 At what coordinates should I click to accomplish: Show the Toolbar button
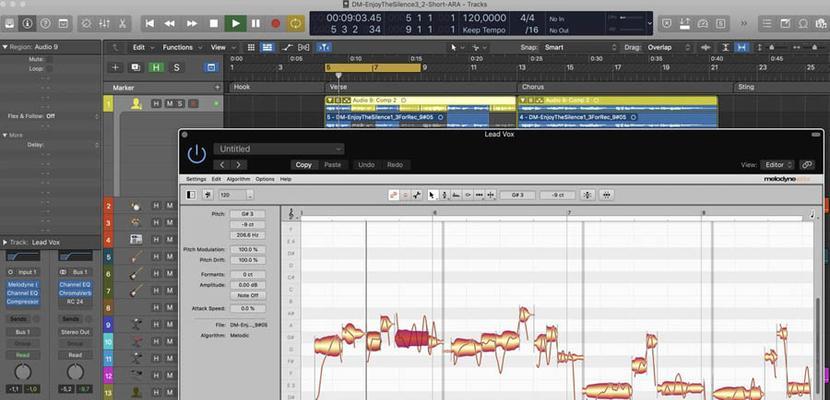63,23
